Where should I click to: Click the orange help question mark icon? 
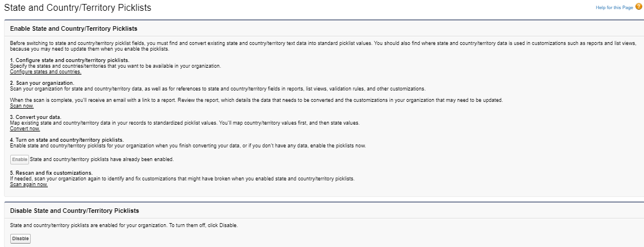pyautogui.click(x=639, y=7)
